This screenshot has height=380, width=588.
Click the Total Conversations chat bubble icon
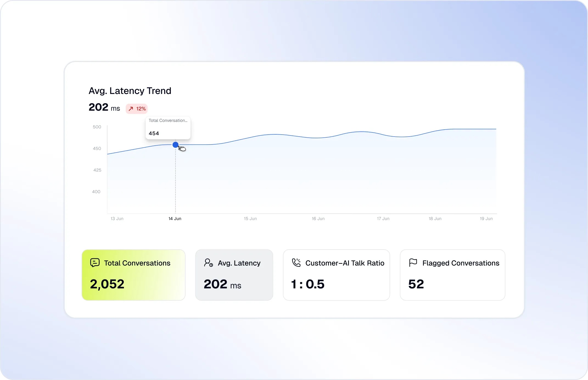click(95, 263)
